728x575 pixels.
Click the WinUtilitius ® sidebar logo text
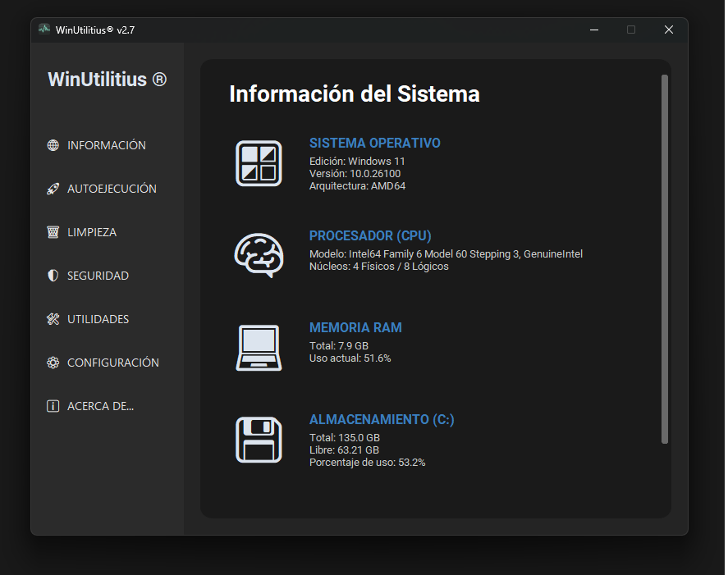(107, 80)
